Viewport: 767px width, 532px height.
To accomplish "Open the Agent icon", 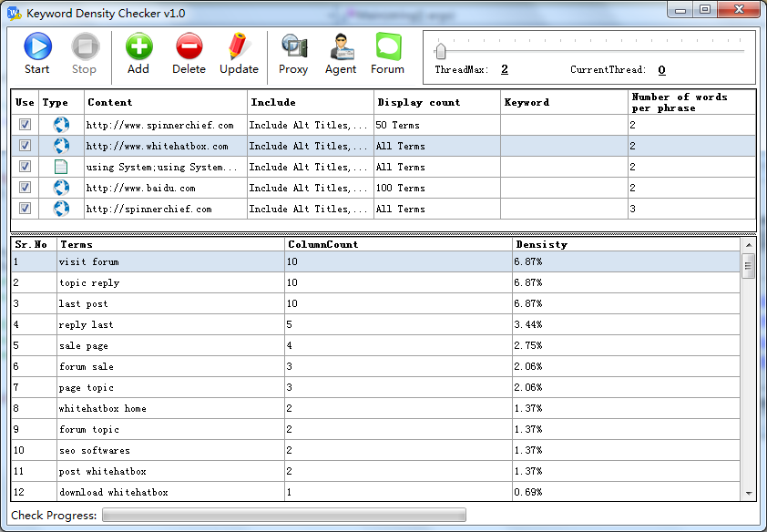I will (341, 47).
